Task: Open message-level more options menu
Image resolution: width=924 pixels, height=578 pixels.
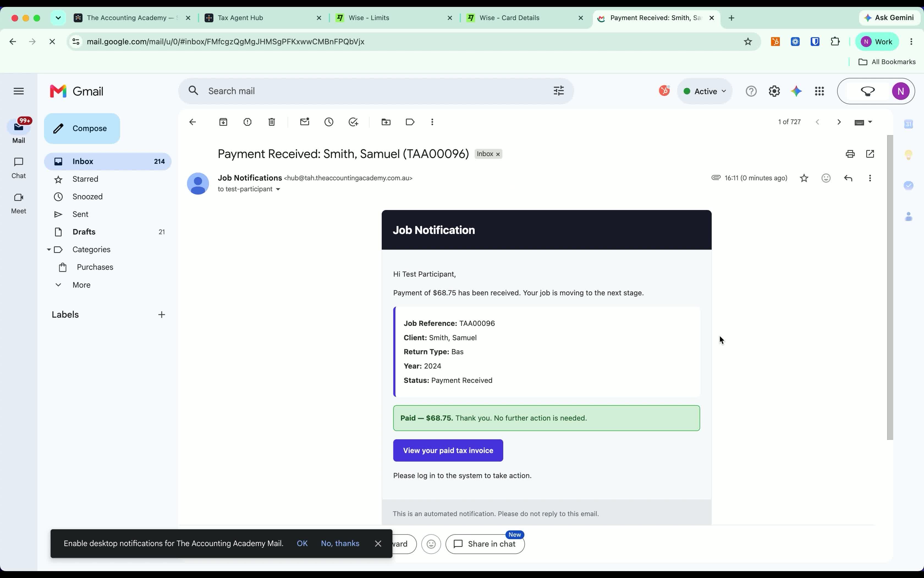Action: click(870, 178)
